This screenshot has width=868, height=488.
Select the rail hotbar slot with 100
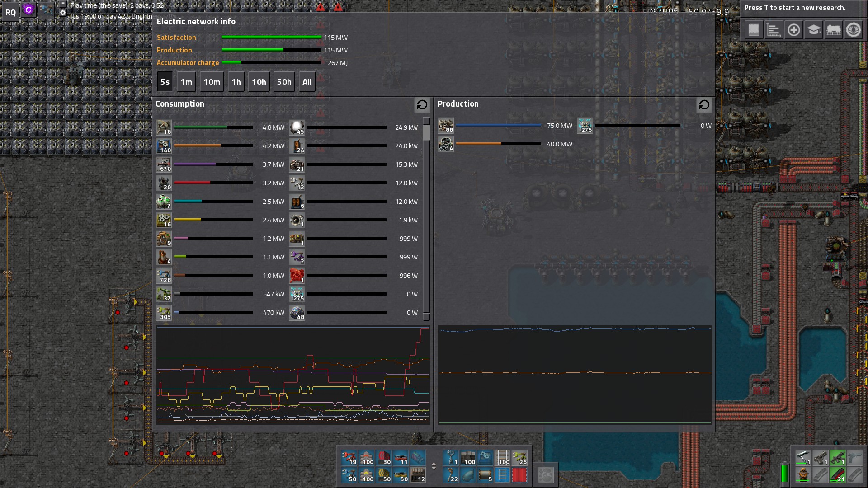(x=502, y=458)
